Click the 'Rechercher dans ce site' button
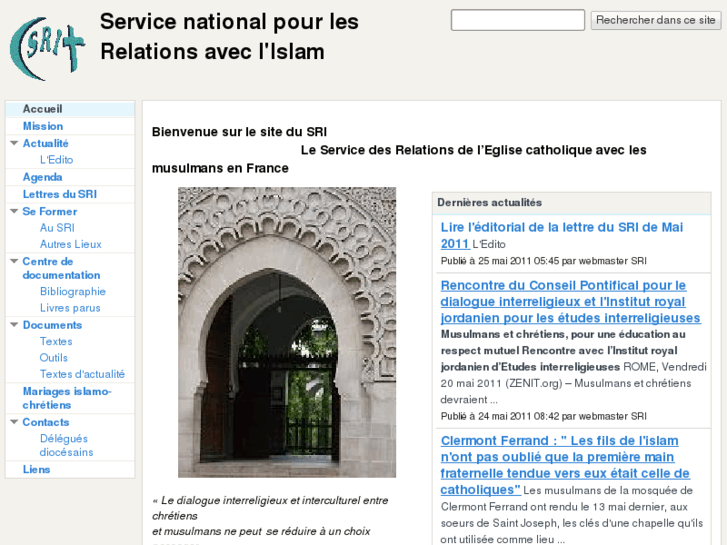 pyautogui.click(x=655, y=20)
